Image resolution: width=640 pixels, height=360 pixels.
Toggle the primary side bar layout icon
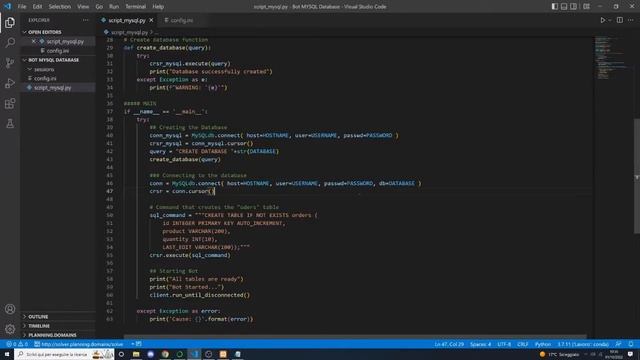(555, 7)
